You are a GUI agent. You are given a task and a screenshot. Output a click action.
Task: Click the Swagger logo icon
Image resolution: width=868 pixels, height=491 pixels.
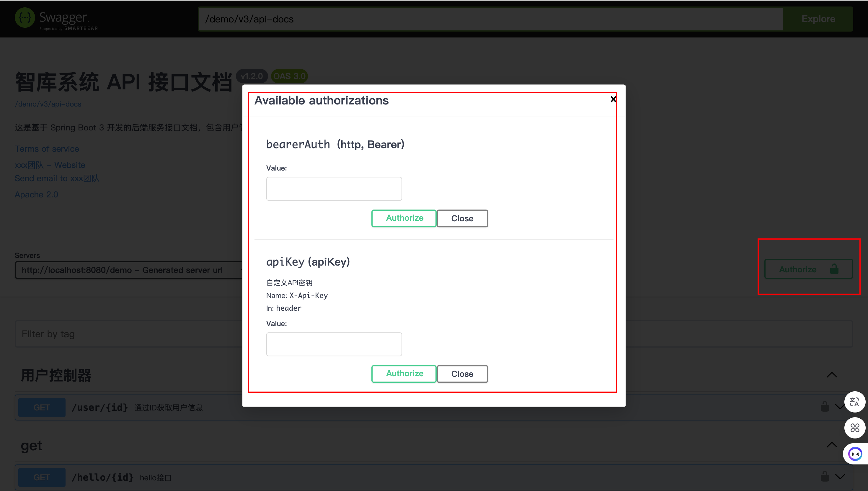pos(25,18)
